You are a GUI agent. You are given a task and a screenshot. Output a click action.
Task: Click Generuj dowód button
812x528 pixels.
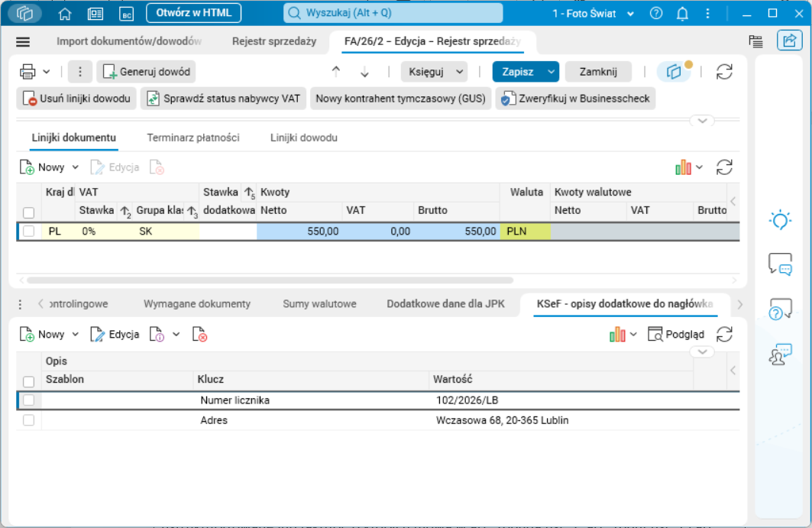tap(146, 72)
